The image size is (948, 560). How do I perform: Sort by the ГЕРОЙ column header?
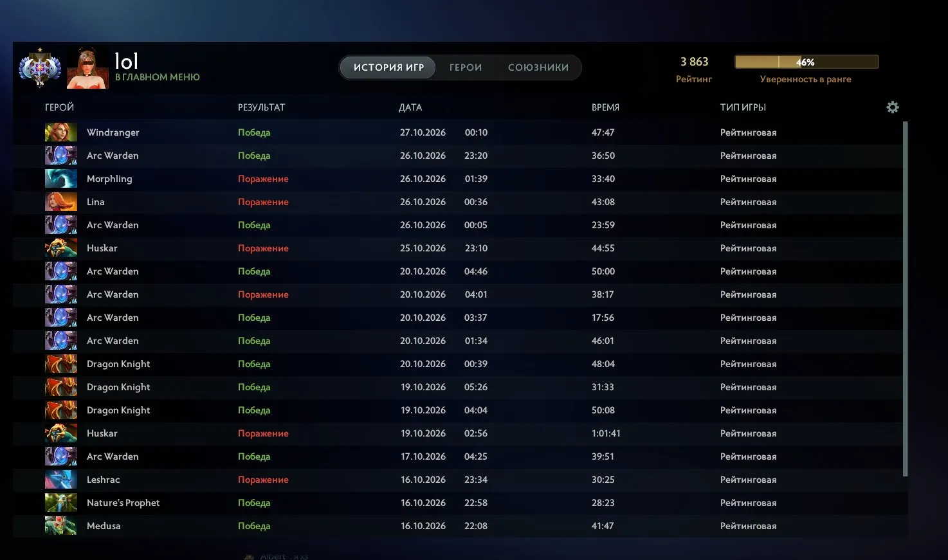pos(59,107)
